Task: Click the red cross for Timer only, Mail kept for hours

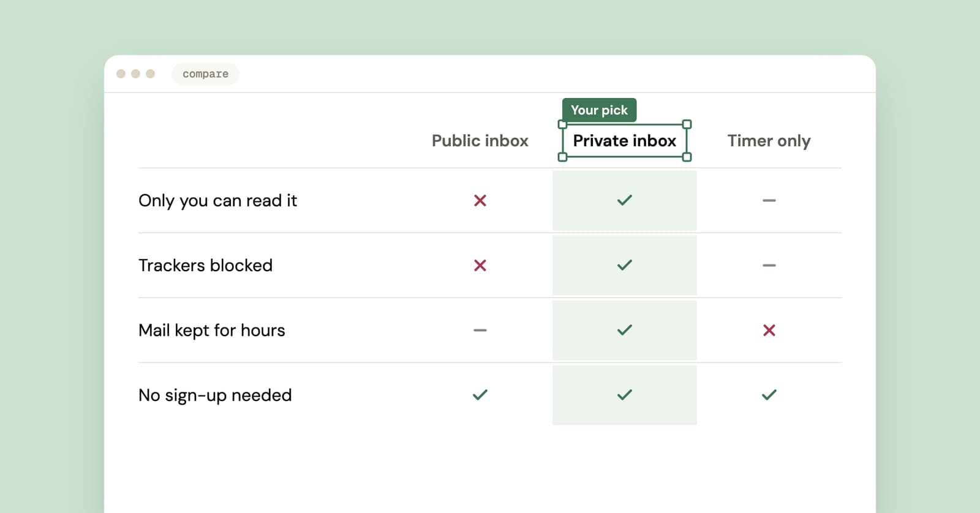Action: [x=769, y=331]
